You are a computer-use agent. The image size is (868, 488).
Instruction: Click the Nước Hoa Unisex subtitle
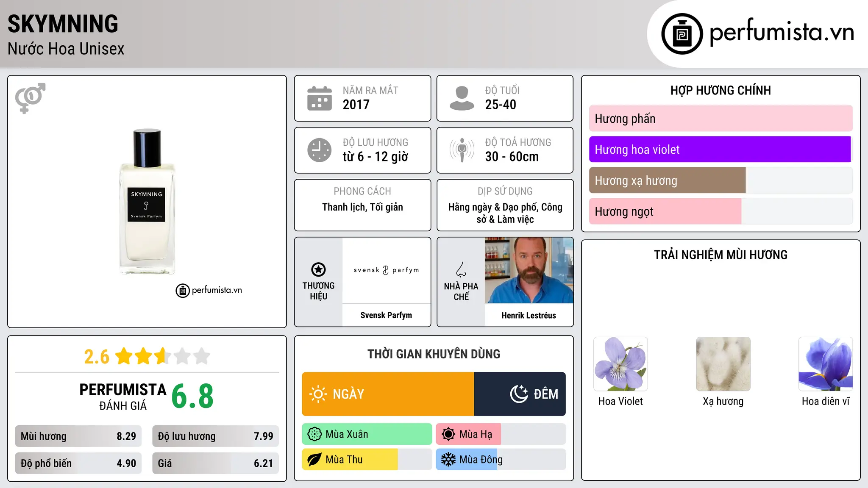[66, 49]
